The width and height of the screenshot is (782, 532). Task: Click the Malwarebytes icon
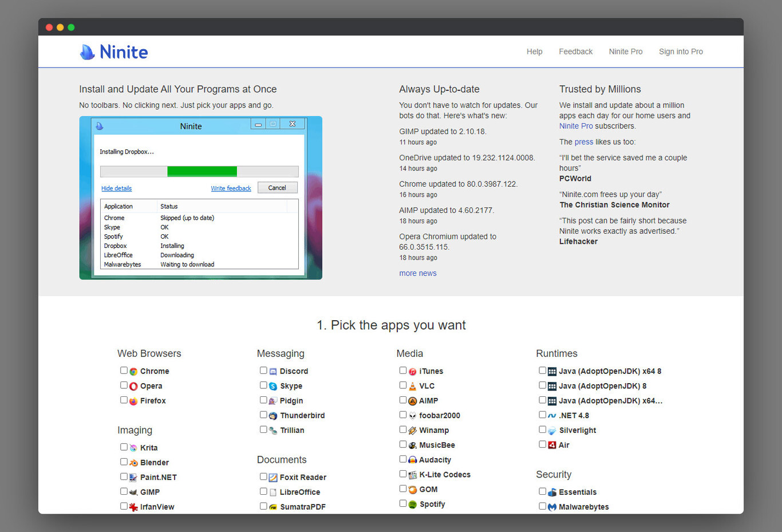[x=551, y=506]
